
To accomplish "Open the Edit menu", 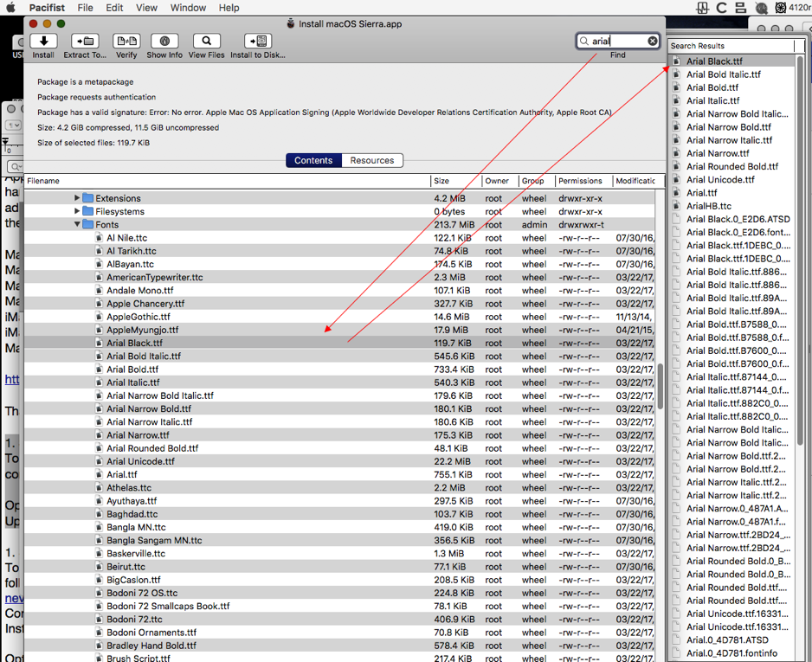I will 114,7.
